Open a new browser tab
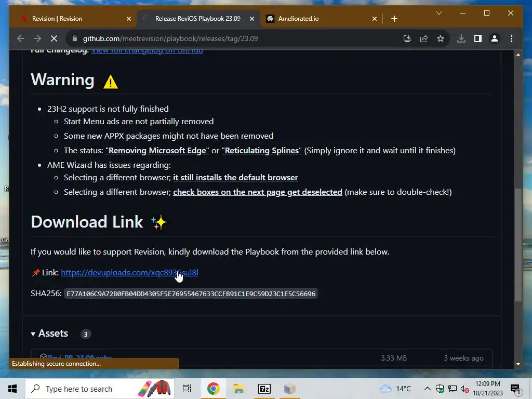This screenshot has height=399, width=532. point(394,19)
